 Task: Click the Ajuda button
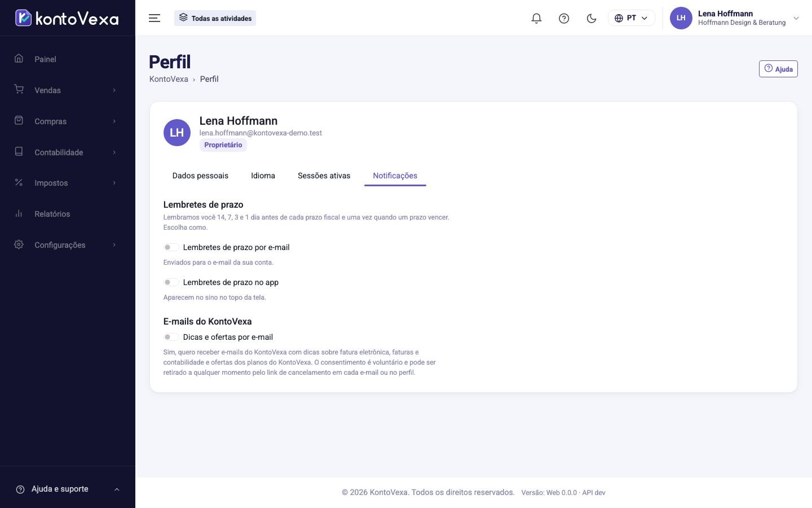coord(778,69)
